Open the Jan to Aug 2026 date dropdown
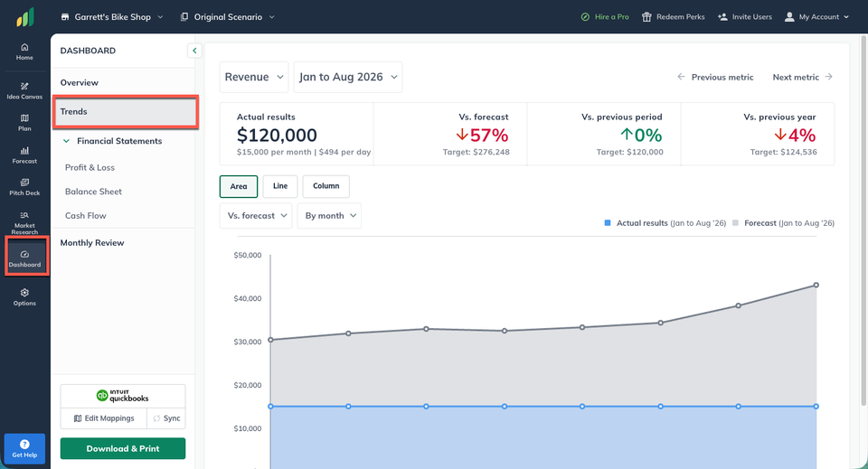The height and width of the screenshot is (469, 868). (347, 77)
